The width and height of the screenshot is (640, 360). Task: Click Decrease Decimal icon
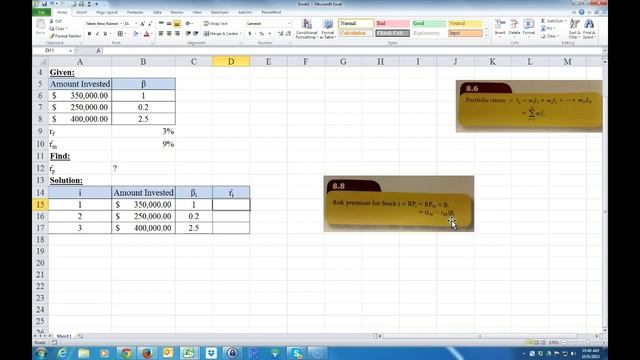[x=288, y=33]
